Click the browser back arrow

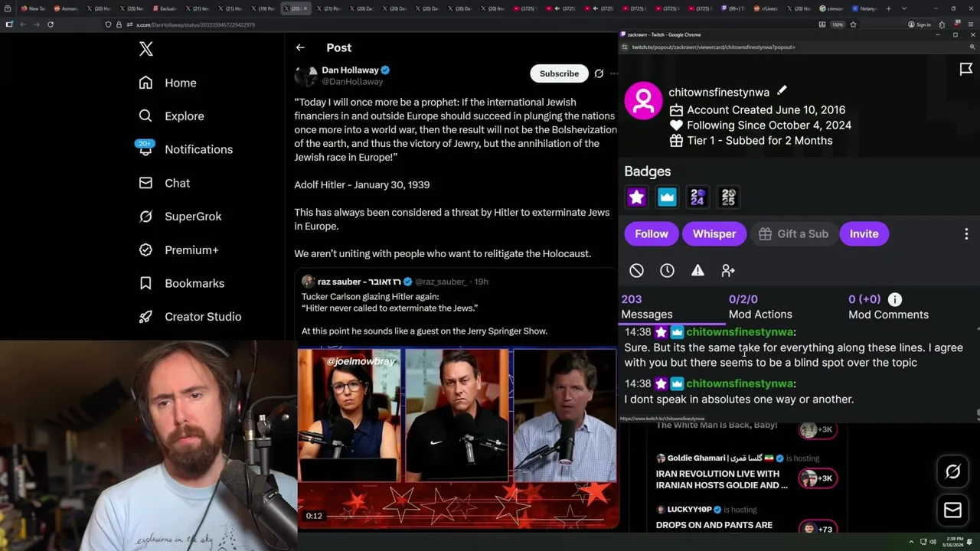click(x=23, y=24)
